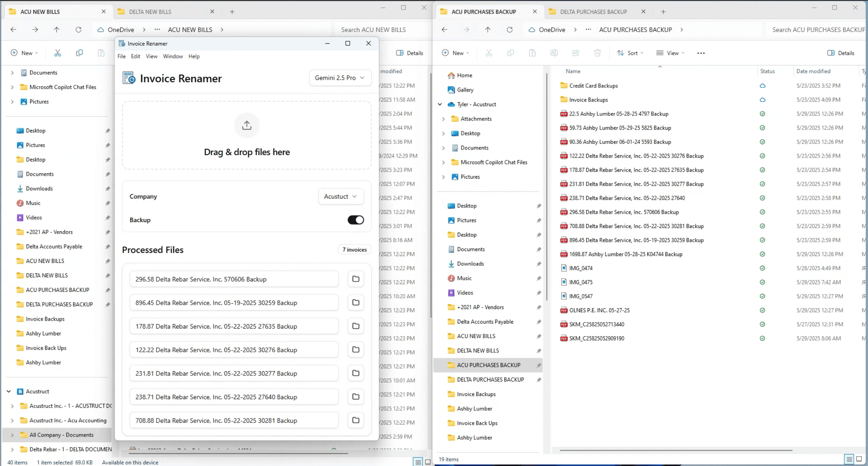Image resolution: width=868 pixels, height=466 pixels.
Task: Toggle the Backup switch off
Action: (356, 220)
